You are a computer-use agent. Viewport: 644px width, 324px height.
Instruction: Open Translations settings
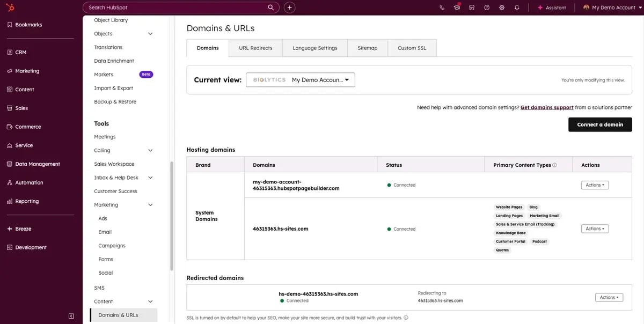(x=108, y=47)
